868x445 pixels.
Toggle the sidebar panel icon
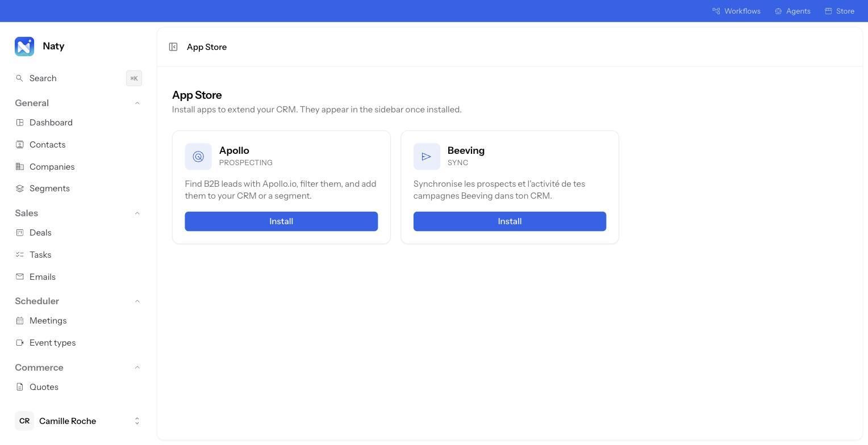pyautogui.click(x=173, y=47)
